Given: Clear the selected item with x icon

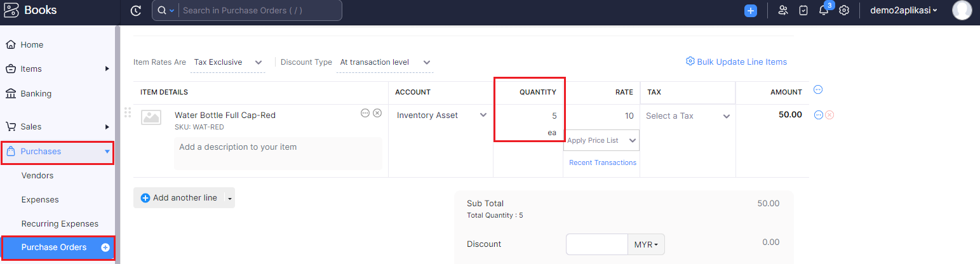Looking at the screenshot, I should [x=377, y=113].
